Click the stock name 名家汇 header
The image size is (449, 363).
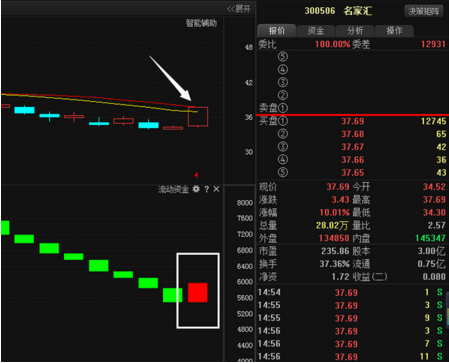[x=358, y=11]
